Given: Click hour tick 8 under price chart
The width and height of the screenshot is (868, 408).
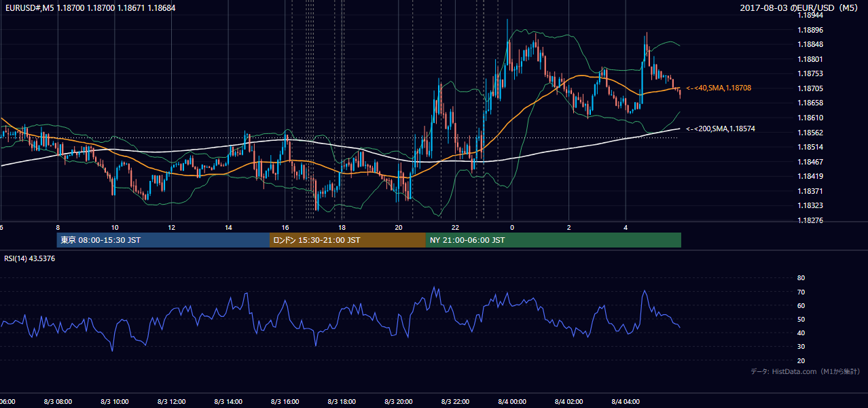Looking at the screenshot, I should tap(58, 228).
